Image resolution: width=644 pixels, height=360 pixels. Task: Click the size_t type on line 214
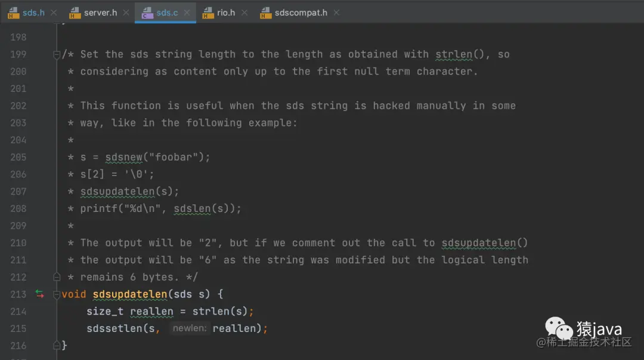click(105, 312)
